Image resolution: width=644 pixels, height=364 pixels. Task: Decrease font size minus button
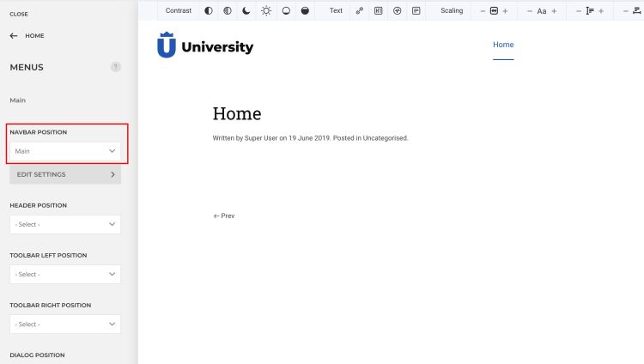530,11
